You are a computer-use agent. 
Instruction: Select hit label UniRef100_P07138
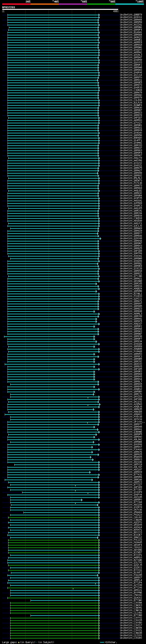[131, 183]
